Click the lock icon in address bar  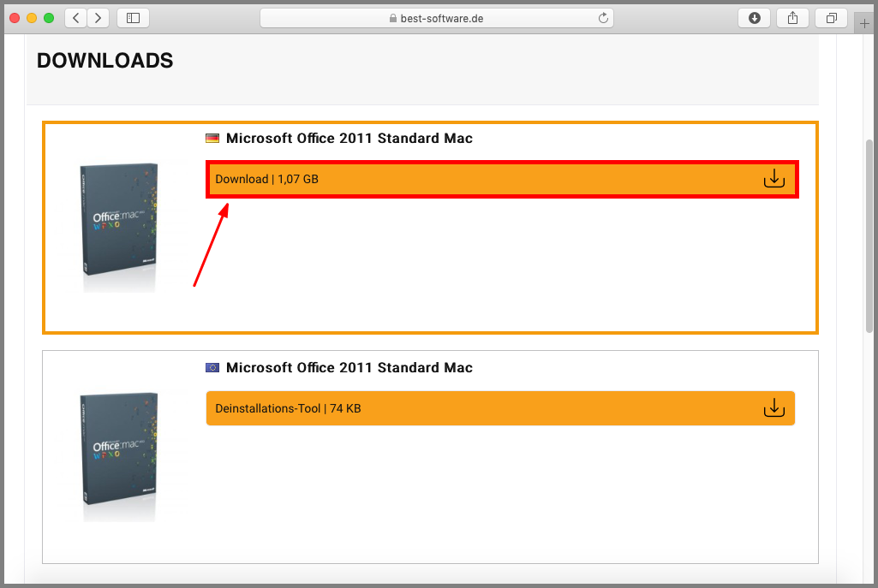[x=393, y=19]
